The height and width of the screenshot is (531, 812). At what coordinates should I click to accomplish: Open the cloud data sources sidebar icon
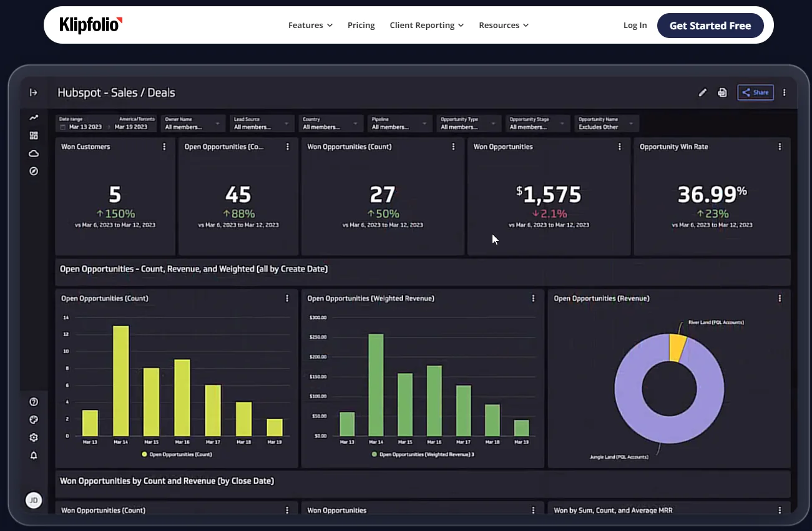point(34,153)
